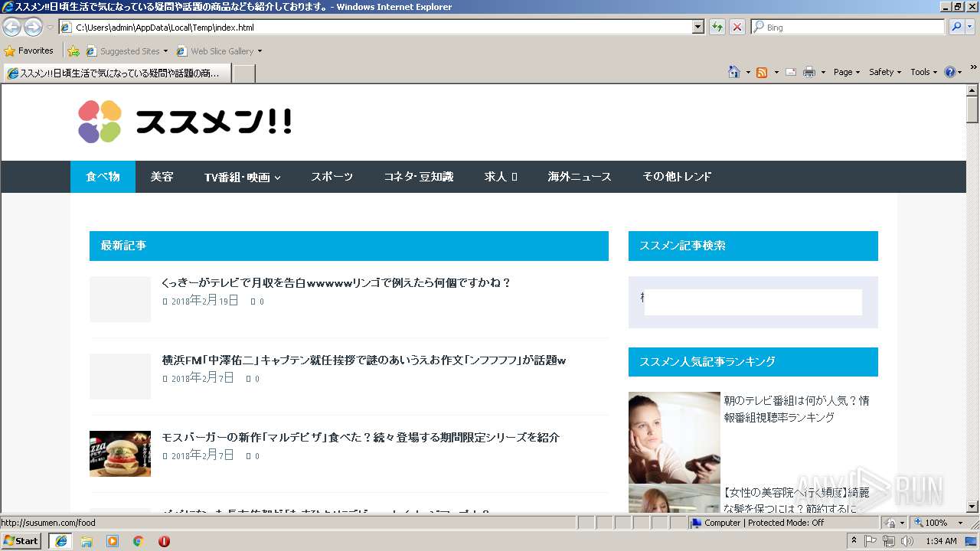Click the new blank tab button
980x551 pixels.
[243, 73]
